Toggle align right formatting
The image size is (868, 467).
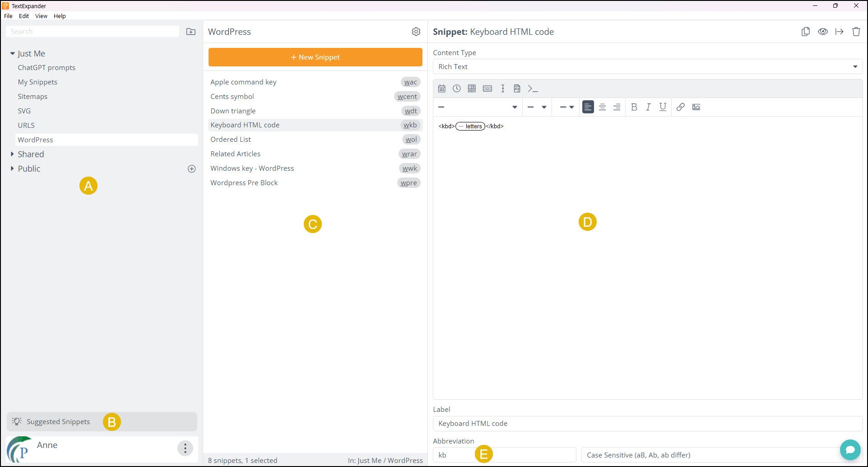617,107
